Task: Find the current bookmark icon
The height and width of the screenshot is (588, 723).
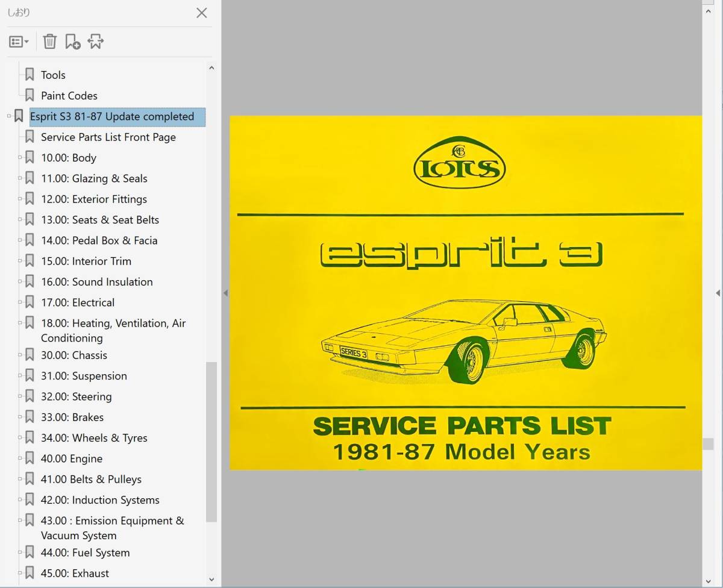Action: (96, 42)
